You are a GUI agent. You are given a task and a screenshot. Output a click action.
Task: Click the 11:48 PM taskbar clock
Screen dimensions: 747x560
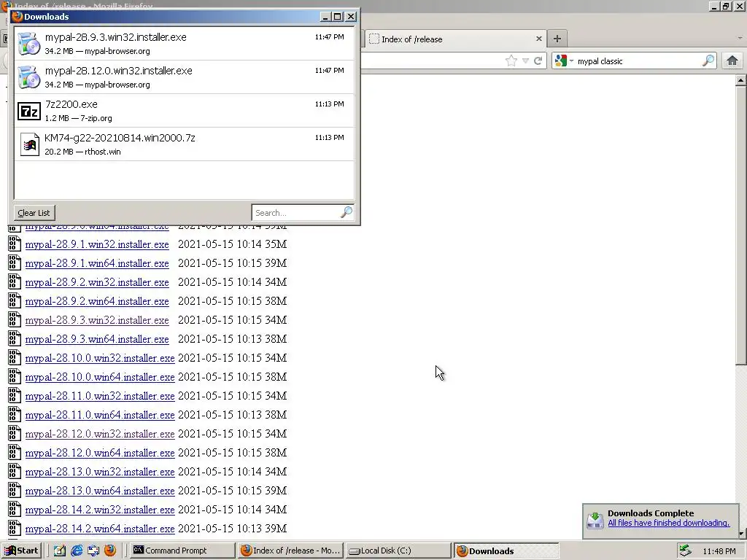(719, 551)
